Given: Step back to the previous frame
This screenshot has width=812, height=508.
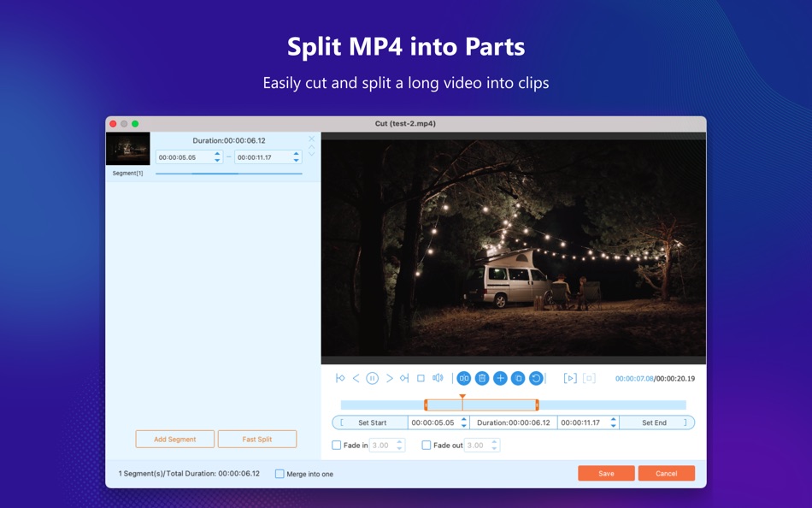Looking at the screenshot, I should (356, 378).
